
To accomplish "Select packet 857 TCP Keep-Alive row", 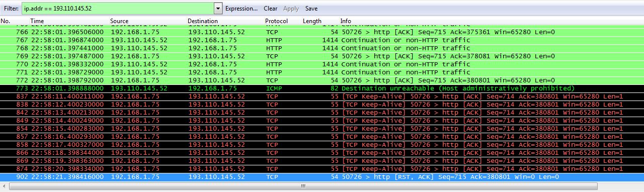I will [322, 137].
